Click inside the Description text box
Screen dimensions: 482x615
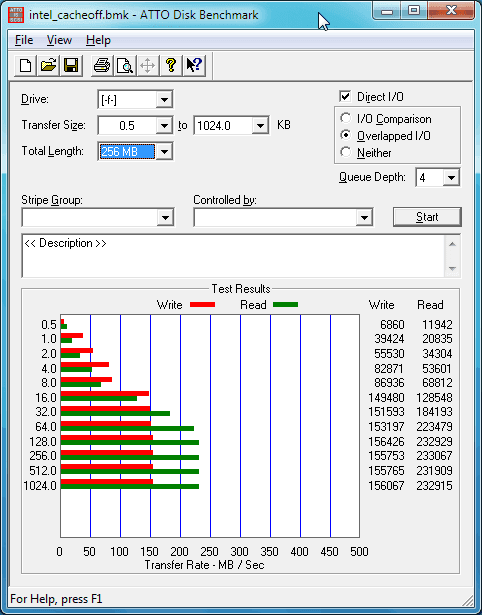click(233, 256)
